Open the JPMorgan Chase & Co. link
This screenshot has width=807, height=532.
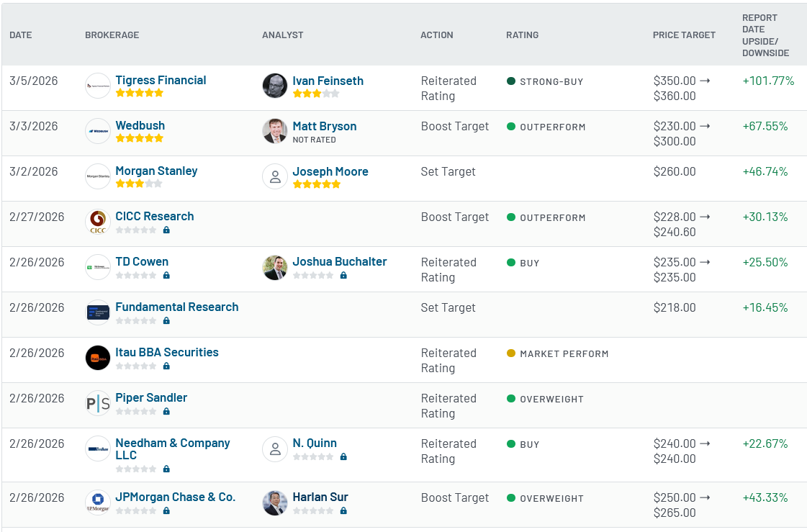[x=176, y=497]
